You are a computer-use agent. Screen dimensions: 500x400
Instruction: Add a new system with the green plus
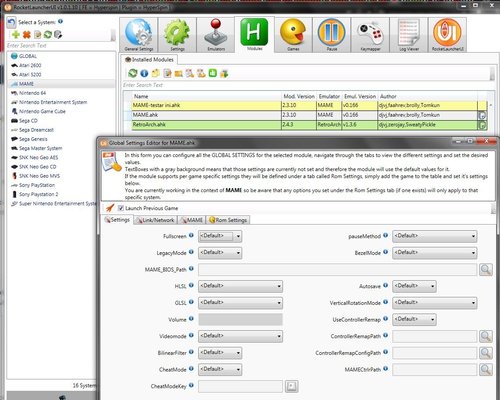[16, 34]
